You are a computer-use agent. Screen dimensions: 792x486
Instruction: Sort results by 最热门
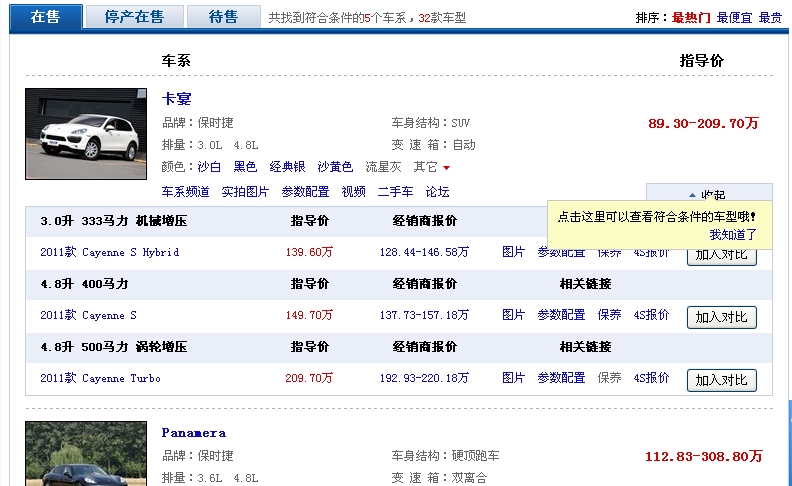(x=691, y=18)
